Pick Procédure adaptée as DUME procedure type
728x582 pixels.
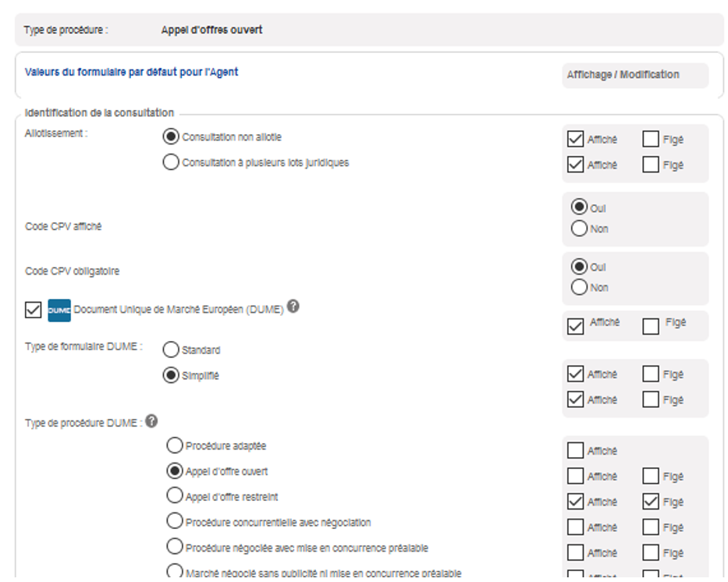coord(175,446)
